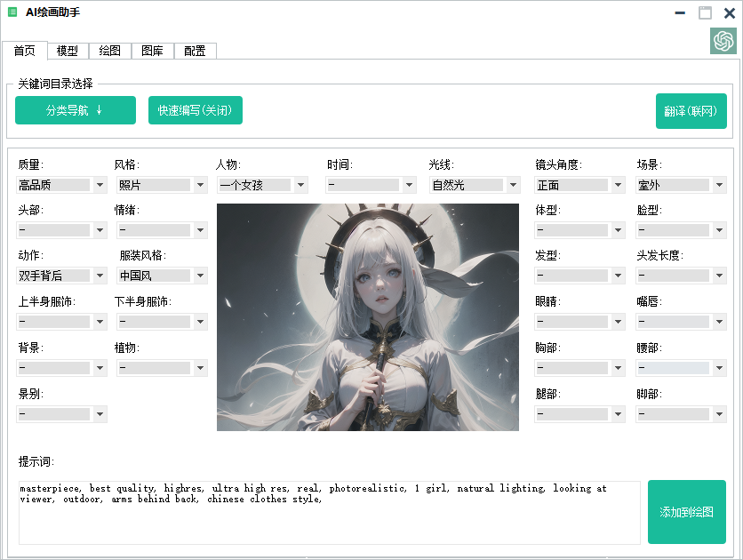Click the AI绘画助手 app icon in titlebar
The height and width of the screenshot is (560, 743).
[14, 13]
